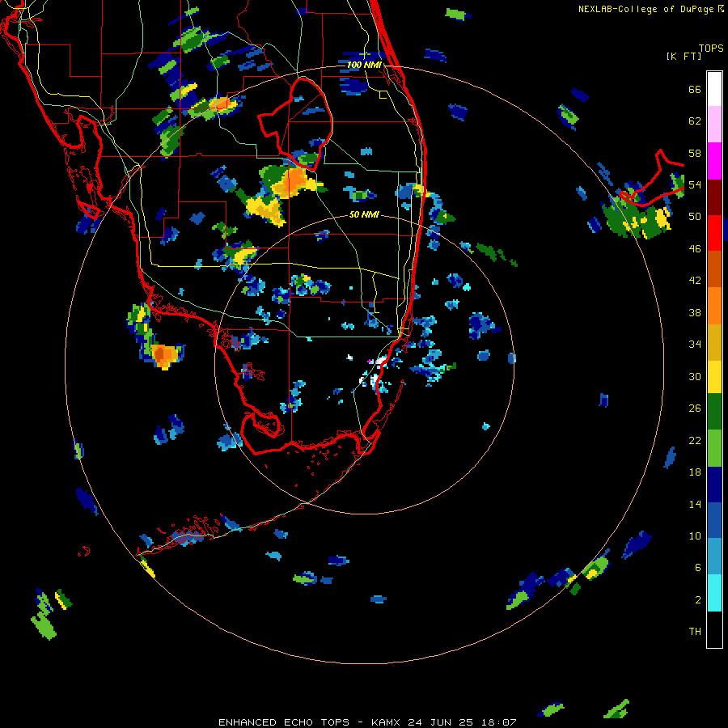Click the 100 NMI range ring label
728x728 pixels.
pyautogui.click(x=365, y=65)
